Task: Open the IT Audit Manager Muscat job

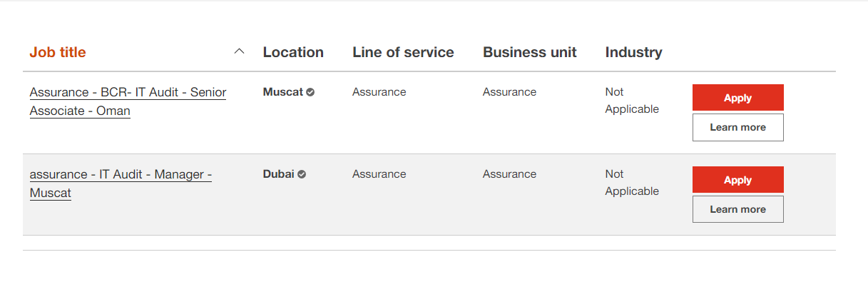Action: [x=121, y=183]
